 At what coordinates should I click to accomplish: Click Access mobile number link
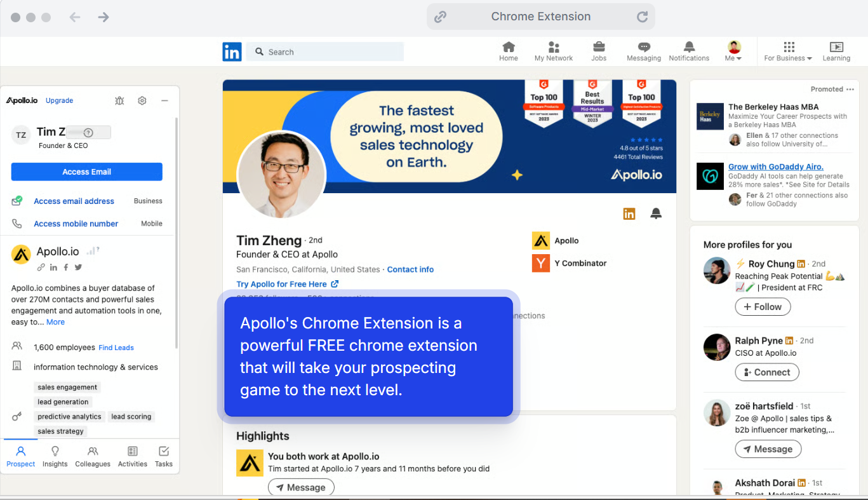(76, 224)
